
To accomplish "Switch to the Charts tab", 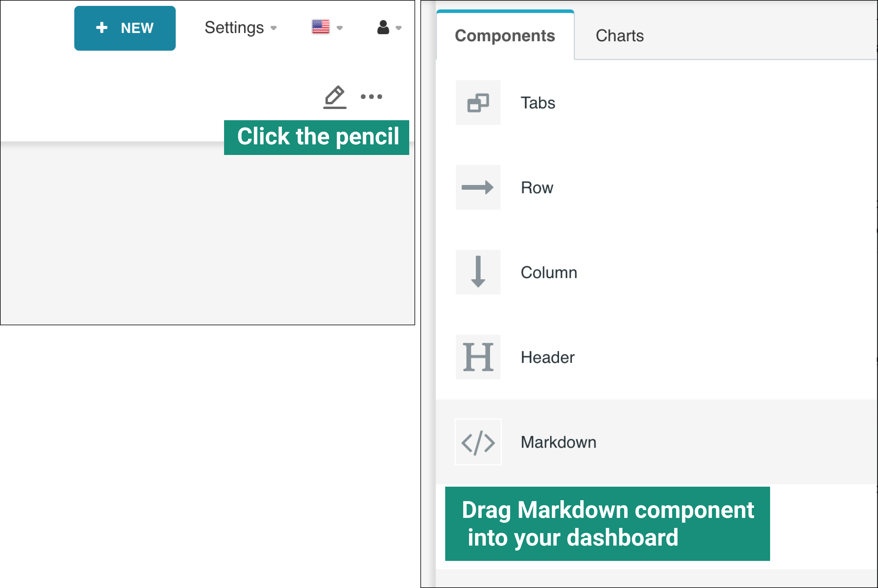I will 619,36.
